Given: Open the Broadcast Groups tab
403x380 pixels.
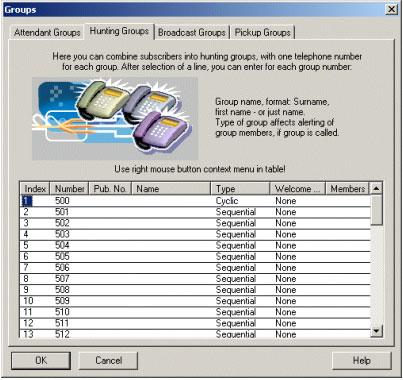Looking at the screenshot, I should (x=192, y=33).
